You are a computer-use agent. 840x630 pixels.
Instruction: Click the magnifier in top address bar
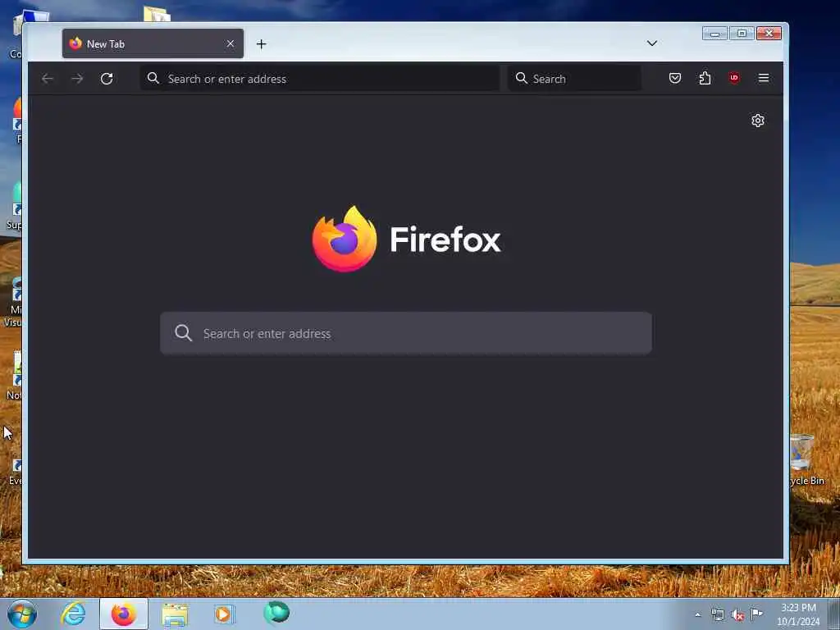tap(153, 78)
